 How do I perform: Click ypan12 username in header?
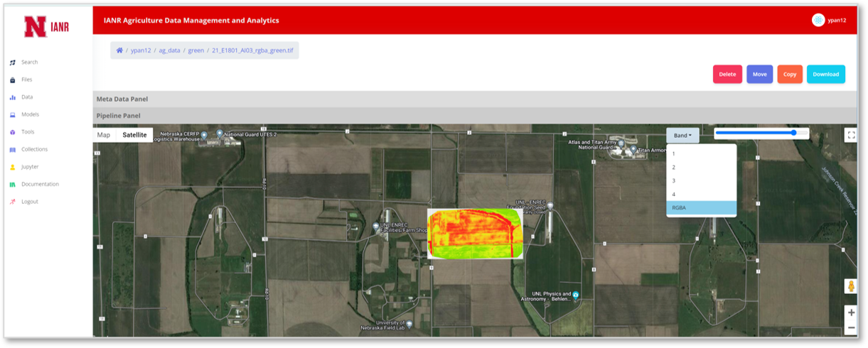(x=837, y=21)
